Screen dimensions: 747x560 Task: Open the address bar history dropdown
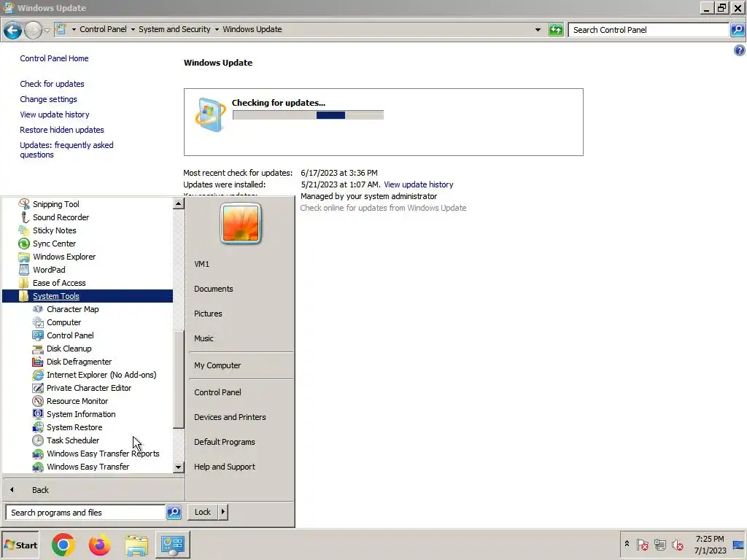[x=538, y=29]
